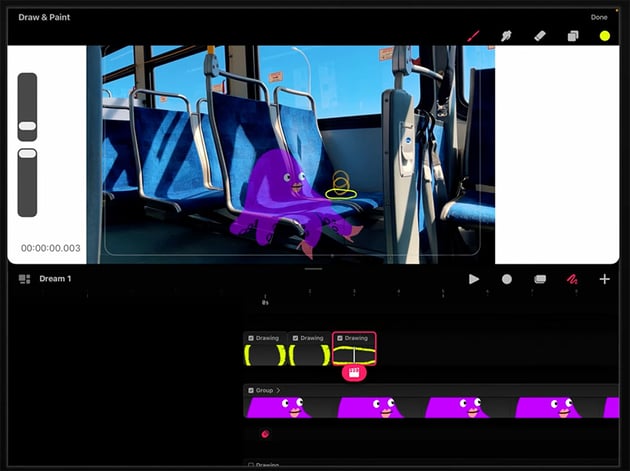Rename the Dream 1 project title
The width and height of the screenshot is (630, 471).
tap(55, 279)
